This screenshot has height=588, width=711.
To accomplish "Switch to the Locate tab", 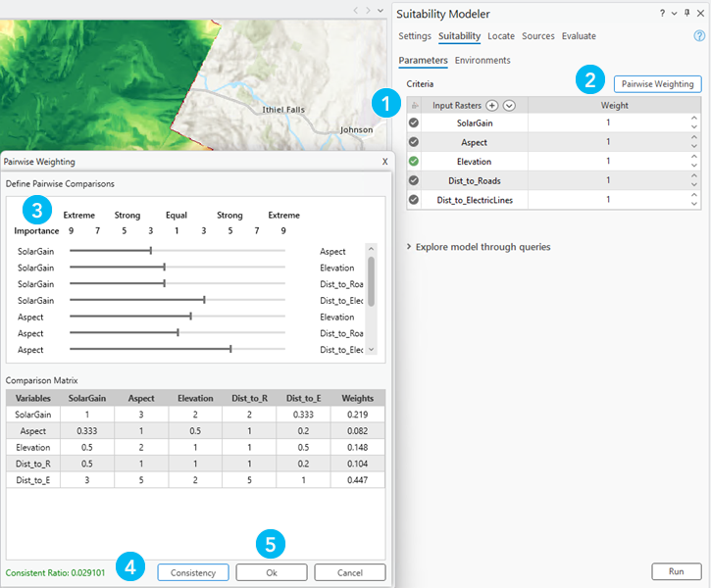I will click(501, 36).
